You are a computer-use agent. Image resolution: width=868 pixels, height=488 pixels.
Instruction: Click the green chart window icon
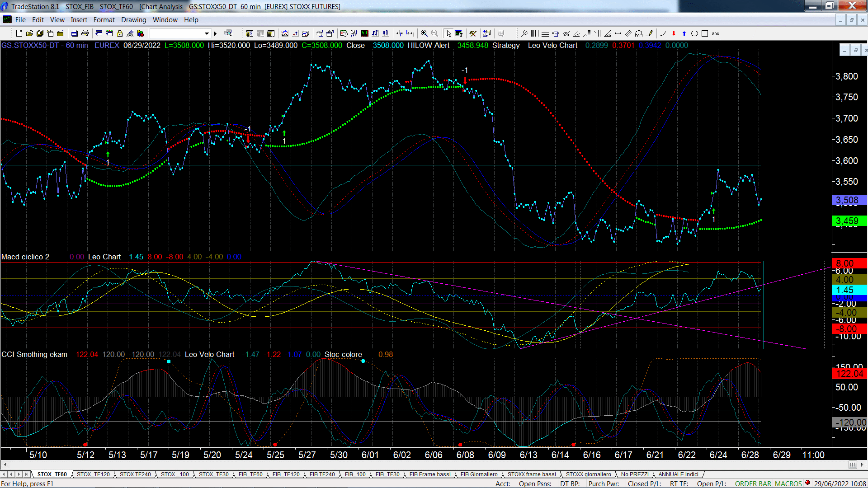click(365, 33)
